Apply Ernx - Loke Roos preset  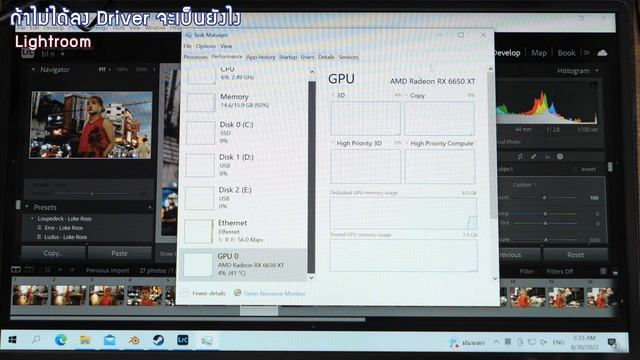coord(63,228)
